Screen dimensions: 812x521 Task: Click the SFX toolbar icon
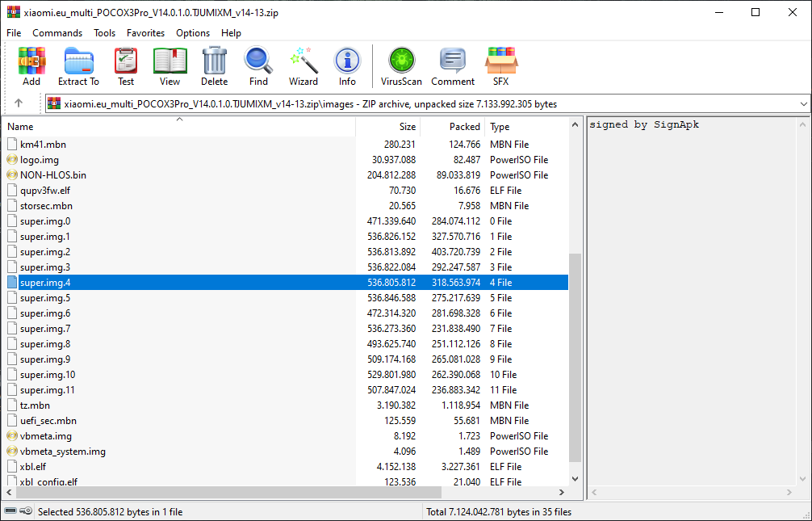500,66
